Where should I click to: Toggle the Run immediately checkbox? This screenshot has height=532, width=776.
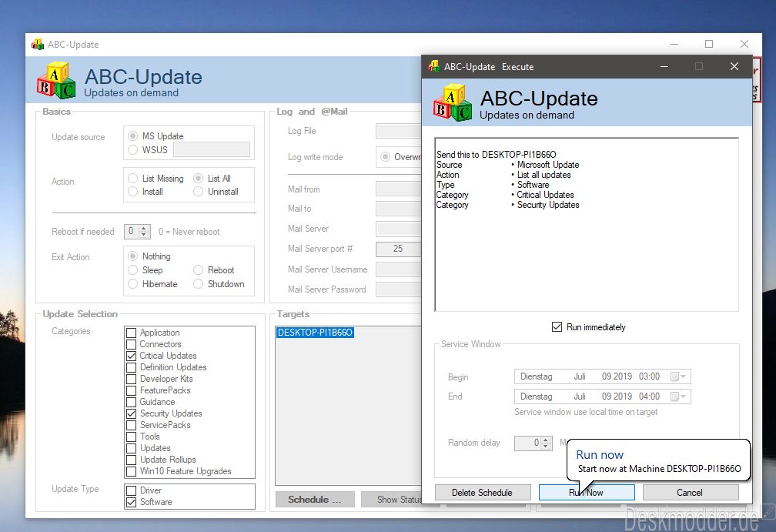(x=557, y=327)
